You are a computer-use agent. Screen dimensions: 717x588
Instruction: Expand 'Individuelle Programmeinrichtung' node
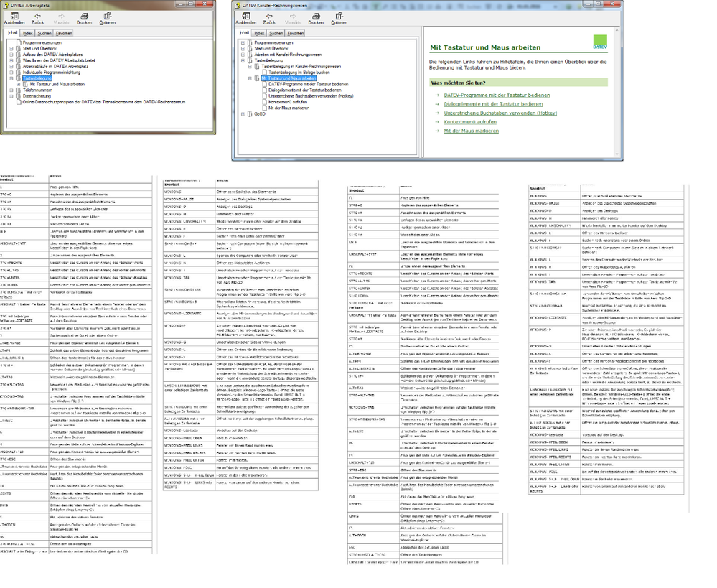[x=11, y=73]
